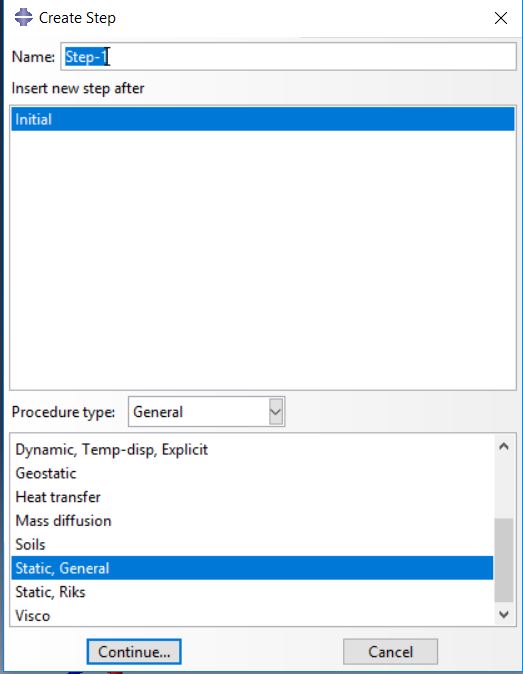This screenshot has width=523, height=674.
Task: Choose the Visco procedure
Action: pos(33,616)
